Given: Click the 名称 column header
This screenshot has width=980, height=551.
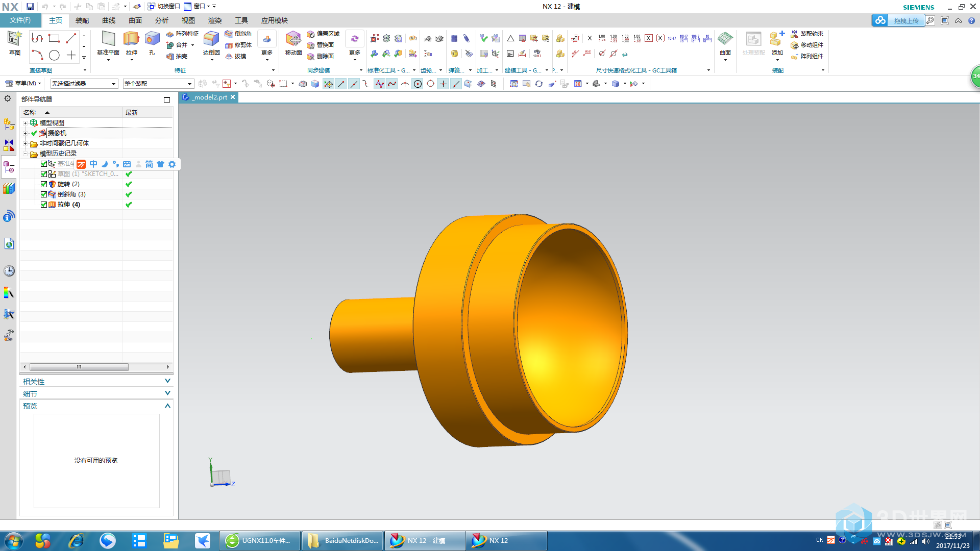Looking at the screenshot, I should coord(71,112).
